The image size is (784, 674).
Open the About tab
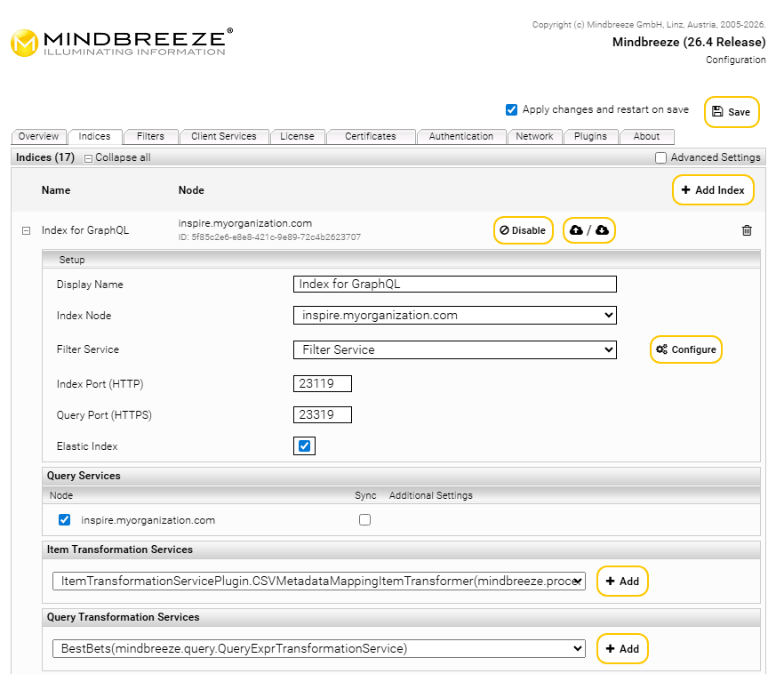[x=646, y=137]
